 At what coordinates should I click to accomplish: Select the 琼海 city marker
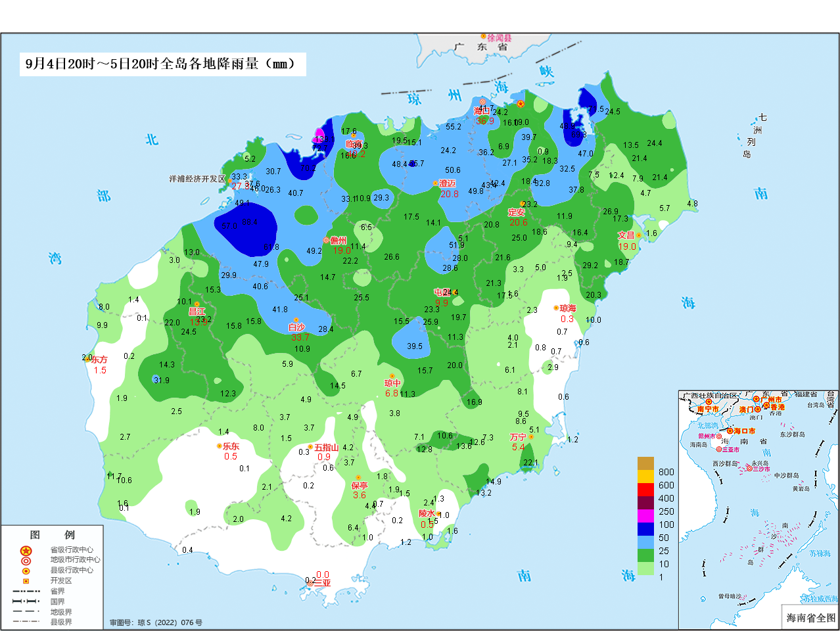point(556,308)
